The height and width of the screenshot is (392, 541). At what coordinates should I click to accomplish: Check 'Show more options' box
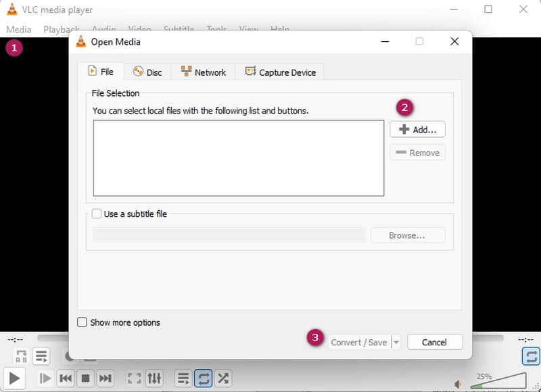[83, 322]
